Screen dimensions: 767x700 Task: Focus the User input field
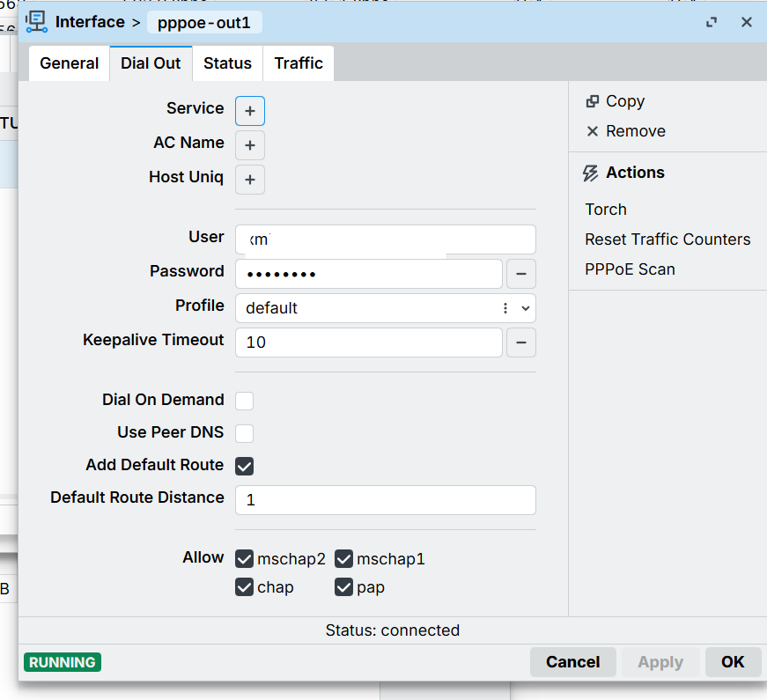point(386,239)
